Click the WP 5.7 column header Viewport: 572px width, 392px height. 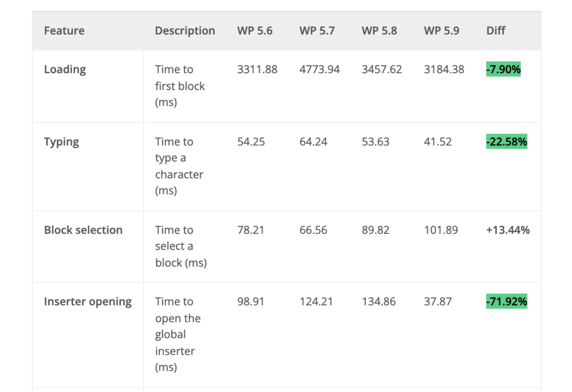(317, 31)
